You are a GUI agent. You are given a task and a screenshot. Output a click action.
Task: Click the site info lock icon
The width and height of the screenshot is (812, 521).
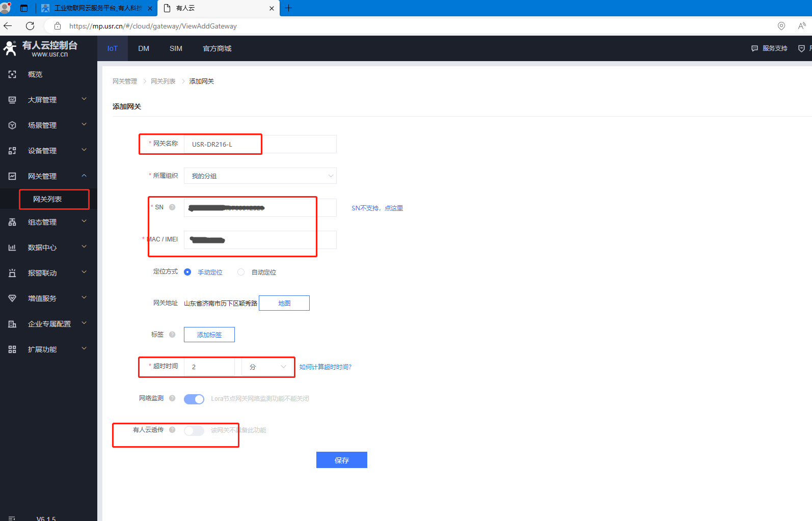coord(58,26)
